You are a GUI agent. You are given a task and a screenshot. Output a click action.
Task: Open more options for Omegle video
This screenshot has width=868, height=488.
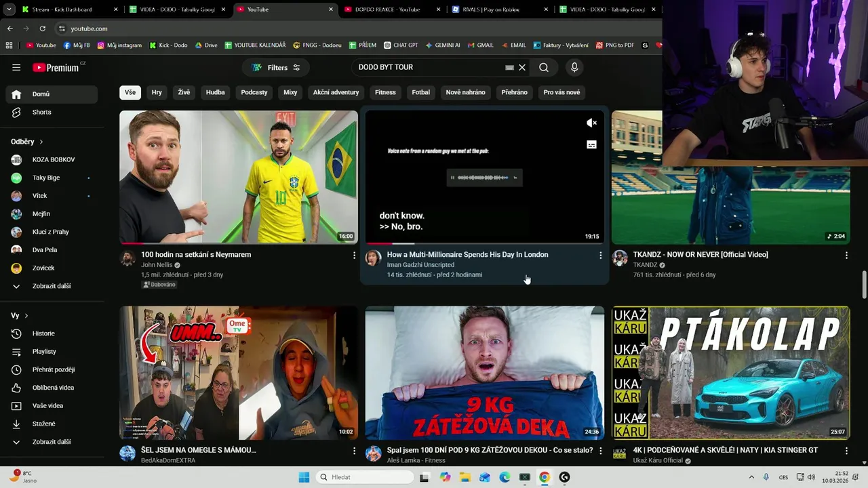354,451
